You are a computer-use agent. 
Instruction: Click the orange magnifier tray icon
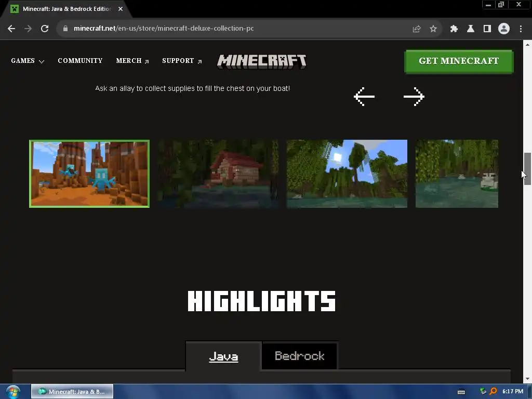coord(493,391)
